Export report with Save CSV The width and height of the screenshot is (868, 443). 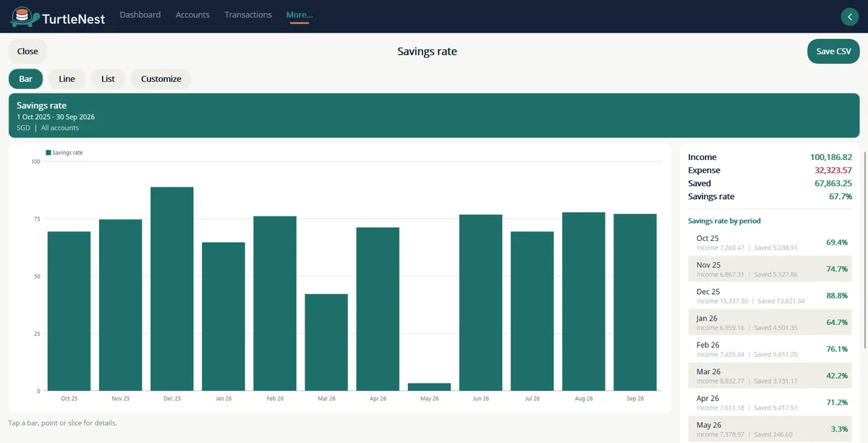[x=833, y=51]
